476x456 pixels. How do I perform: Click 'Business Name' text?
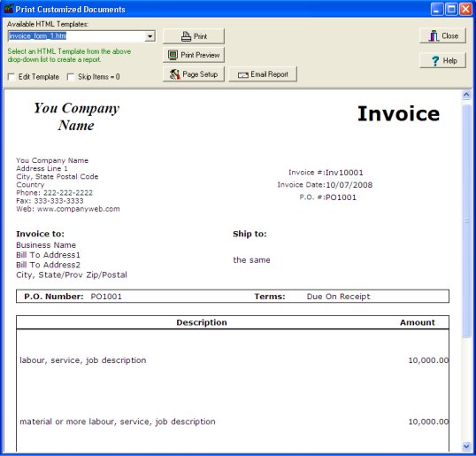46,245
